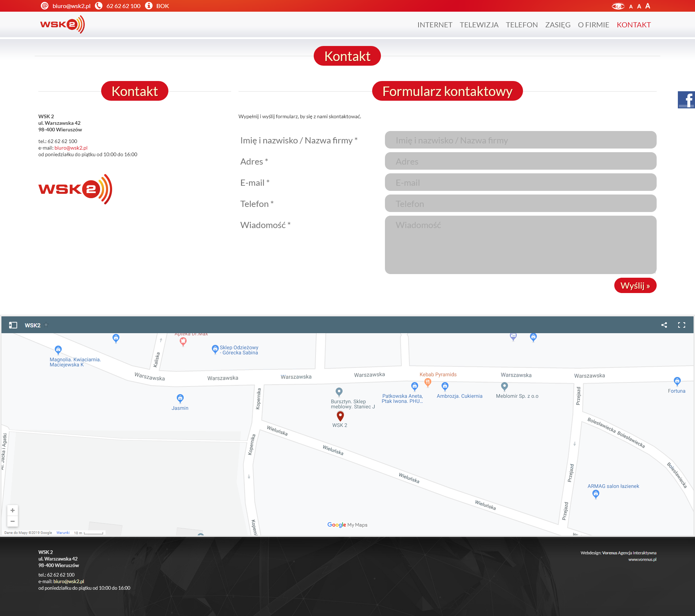The height and width of the screenshot is (616, 695).
Task: Click the WSK2 logo in header
Action: coord(62,24)
